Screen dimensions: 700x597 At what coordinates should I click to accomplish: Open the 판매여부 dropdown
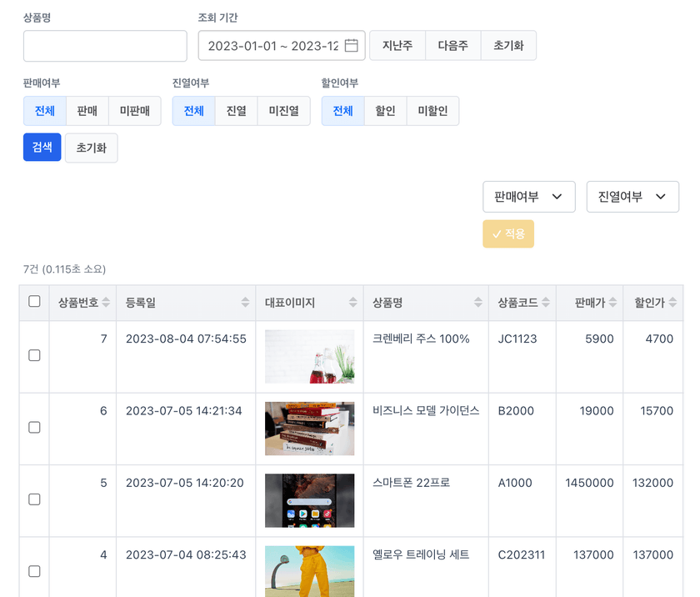pyautogui.click(x=529, y=197)
